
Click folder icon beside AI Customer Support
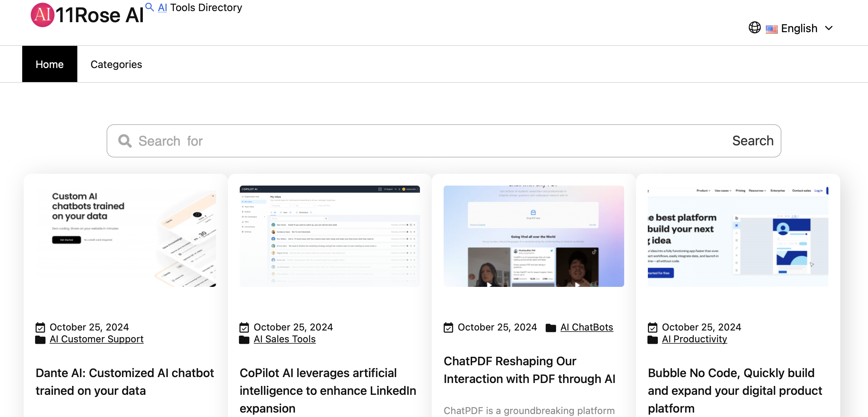(40, 340)
